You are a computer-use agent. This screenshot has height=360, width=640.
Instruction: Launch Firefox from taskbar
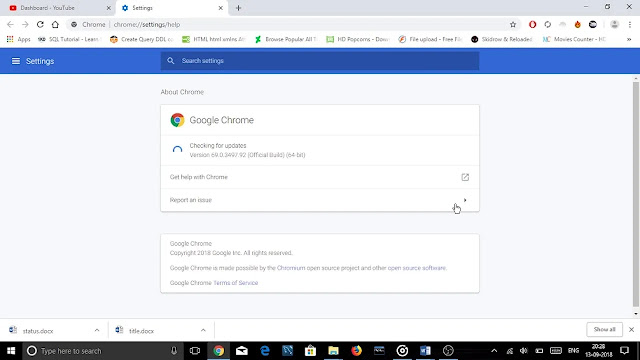coord(356,351)
